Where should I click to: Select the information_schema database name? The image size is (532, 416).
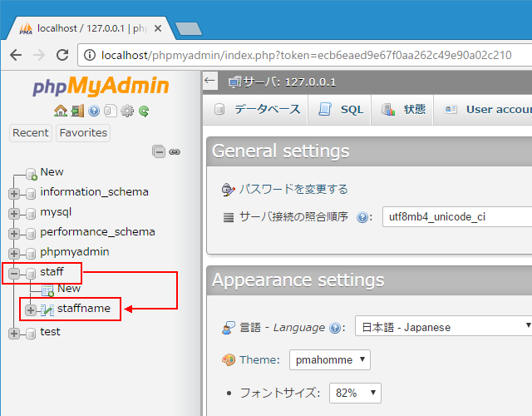coord(94,192)
